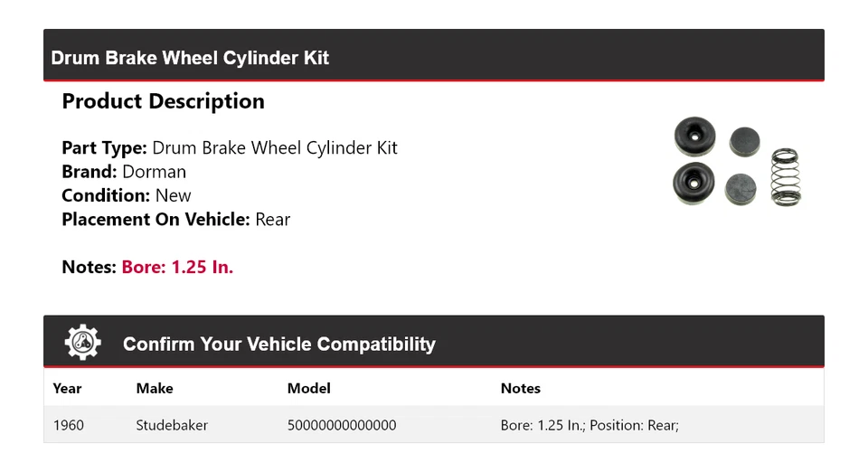Click the Make column header
868x472 pixels.
coord(155,388)
